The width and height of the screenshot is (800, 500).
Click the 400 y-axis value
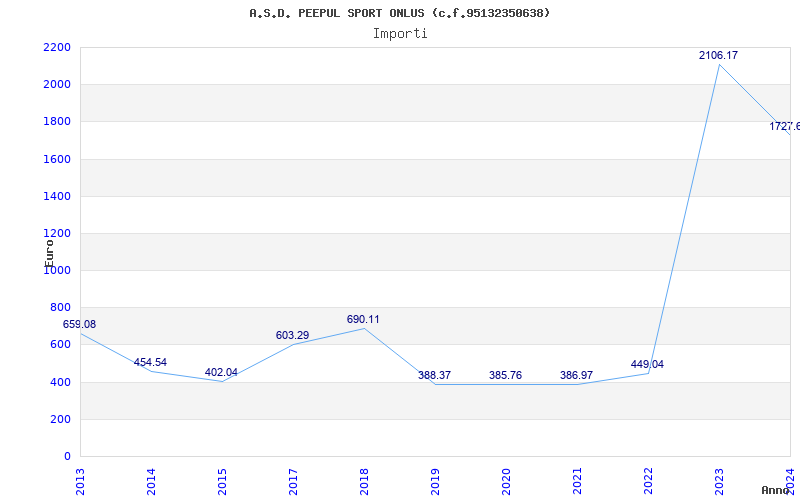(x=60, y=382)
